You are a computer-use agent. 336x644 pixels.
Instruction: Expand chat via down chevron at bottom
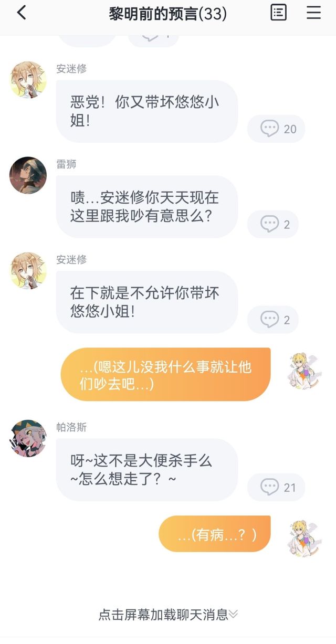(x=233, y=614)
